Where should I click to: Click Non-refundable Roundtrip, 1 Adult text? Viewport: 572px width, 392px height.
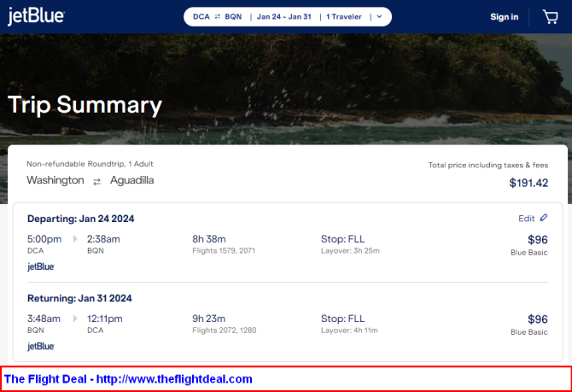(90, 164)
